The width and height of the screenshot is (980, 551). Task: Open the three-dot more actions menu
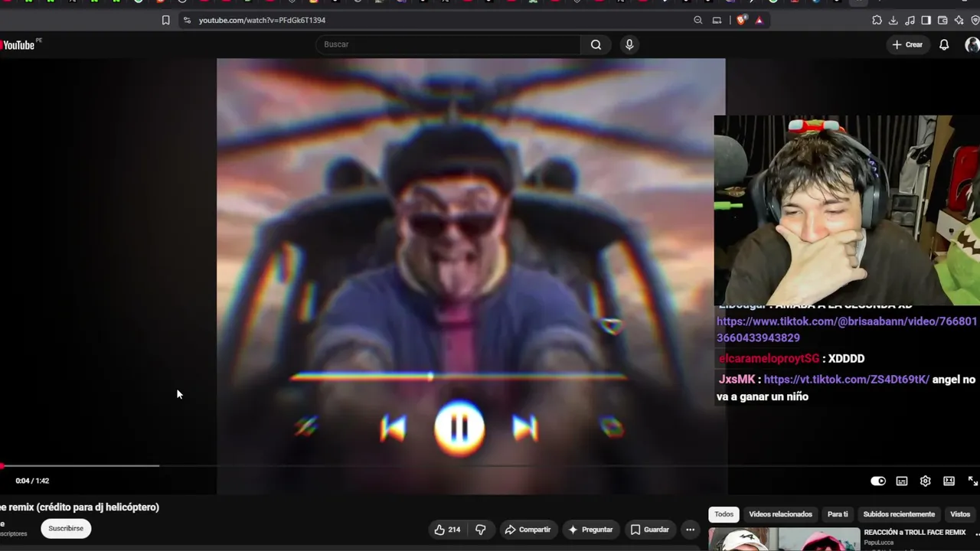[690, 530]
